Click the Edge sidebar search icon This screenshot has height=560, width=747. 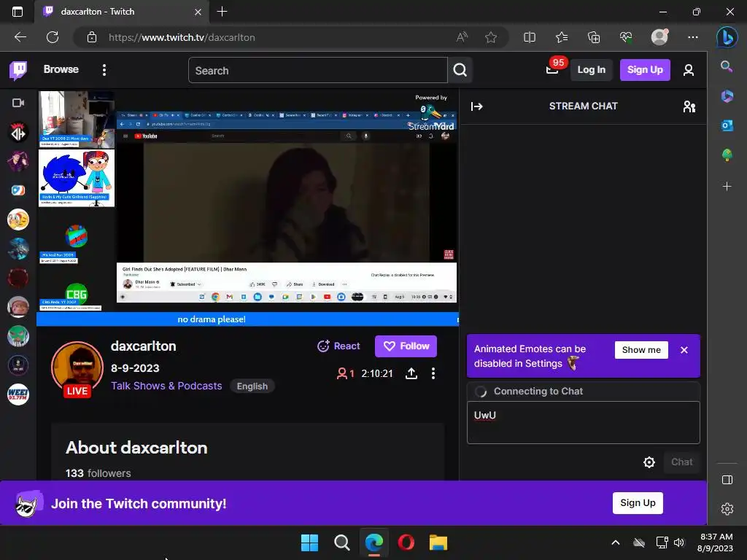coord(727,66)
